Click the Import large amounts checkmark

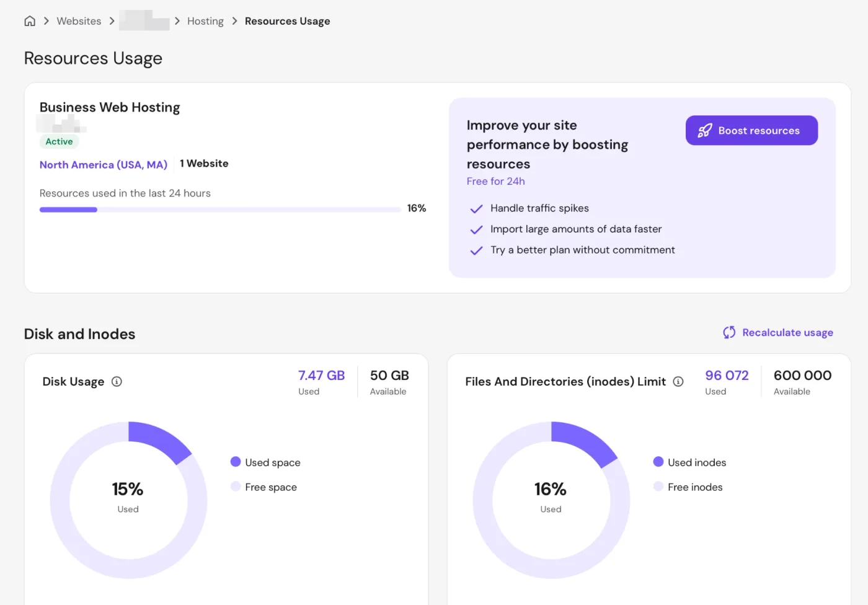(x=476, y=230)
